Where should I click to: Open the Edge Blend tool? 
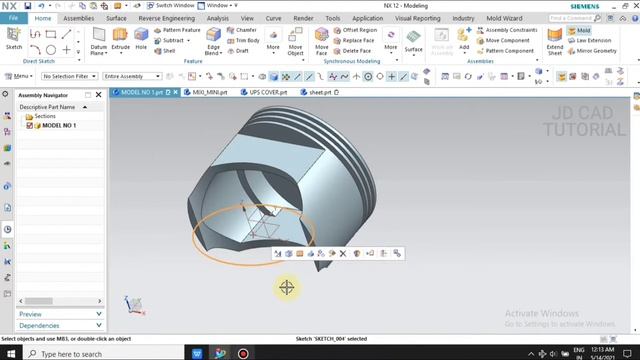tap(213, 36)
